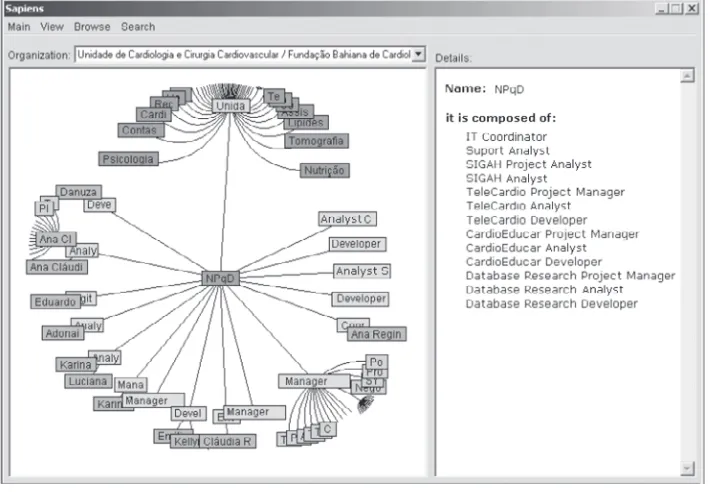Click CardioEducar Project Manager entry
710x492 pixels.
pyautogui.click(x=552, y=234)
